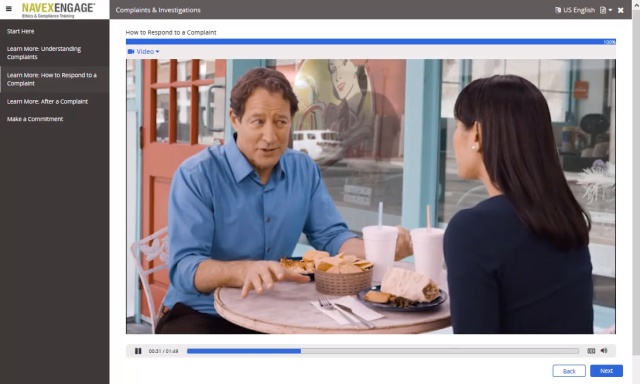Click the NAVEX Engage logo
640x384 pixels.
[x=58, y=10]
